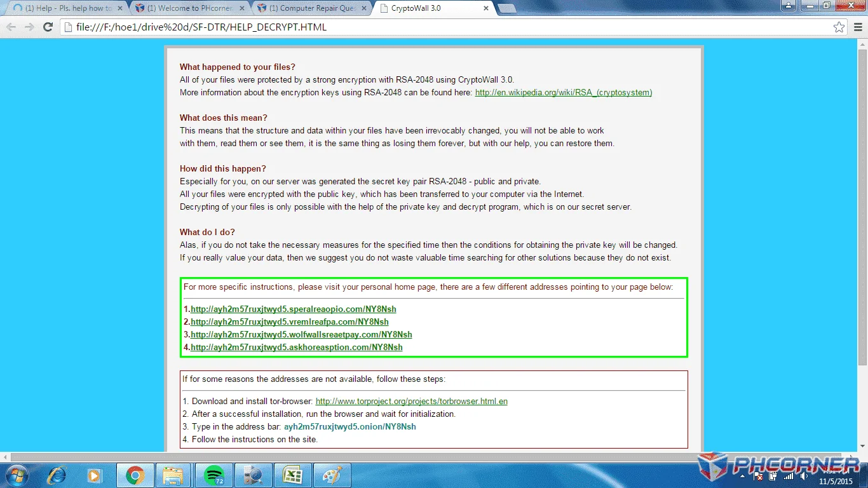The image size is (868, 488).
Task: Open the Action Center flag icon
Action: (759, 475)
